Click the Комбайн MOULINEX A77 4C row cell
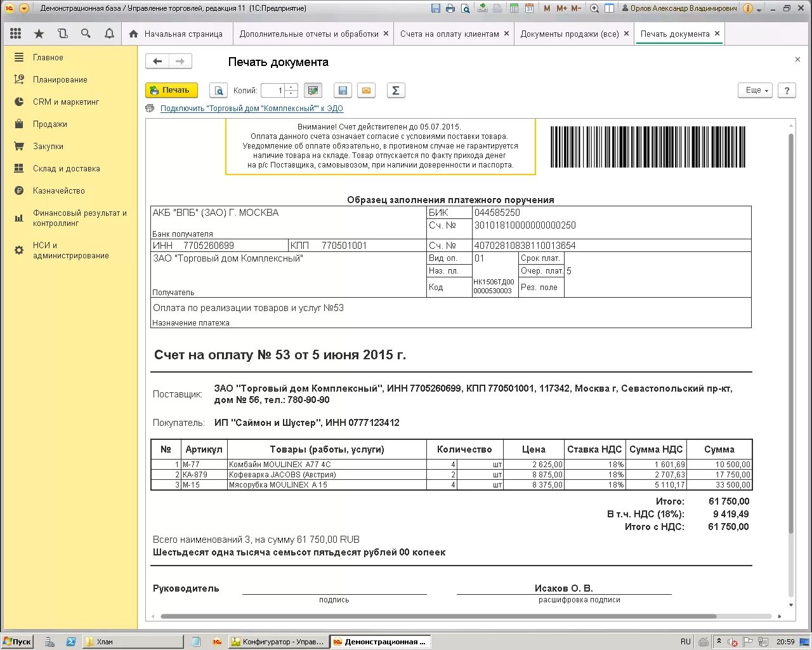This screenshot has height=650, width=812. [x=327, y=465]
